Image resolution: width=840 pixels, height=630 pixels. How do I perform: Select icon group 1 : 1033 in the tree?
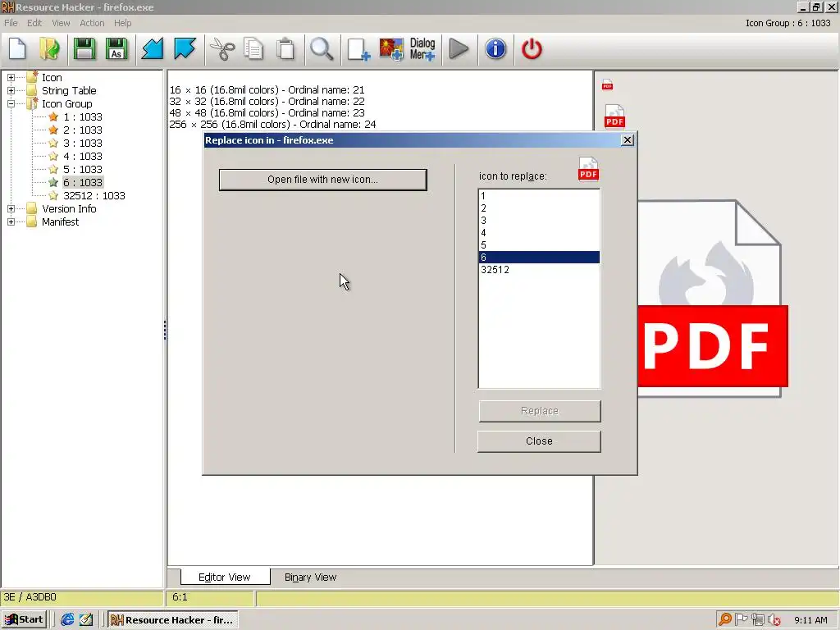pyautogui.click(x=83, y=116)
